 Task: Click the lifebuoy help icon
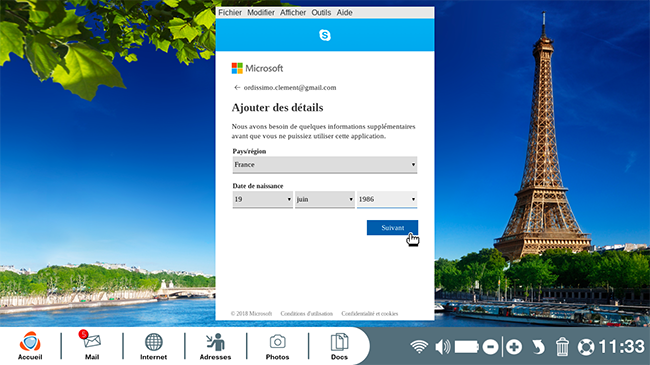586,347
